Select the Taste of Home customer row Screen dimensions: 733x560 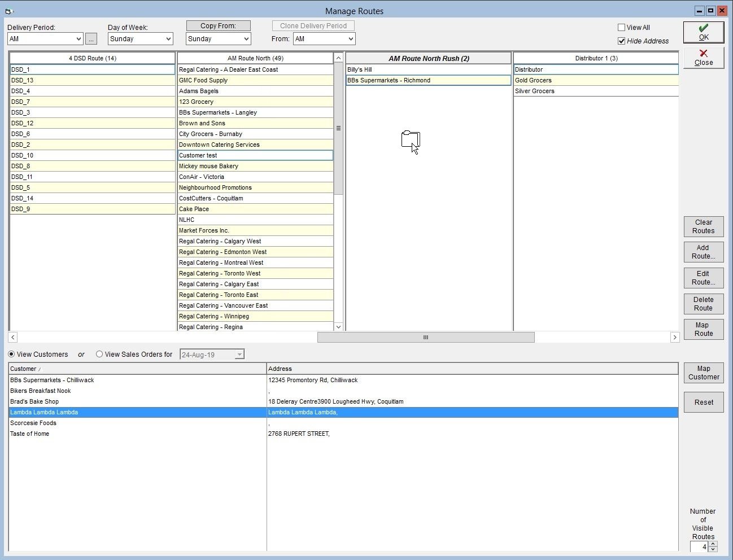343,434
